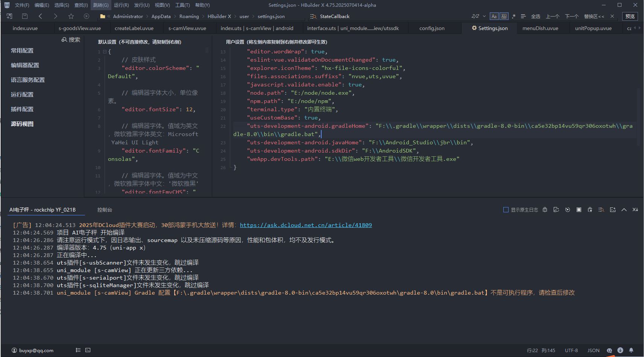Toggle whole word match option
644x357 pixels.
pos(504,16)
